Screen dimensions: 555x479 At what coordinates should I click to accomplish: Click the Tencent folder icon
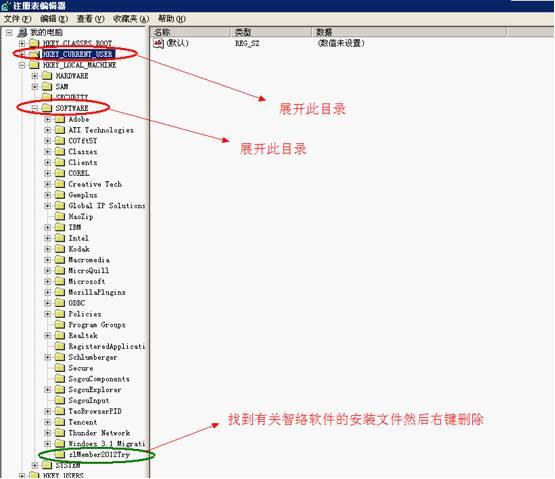(x=60, y=422)
